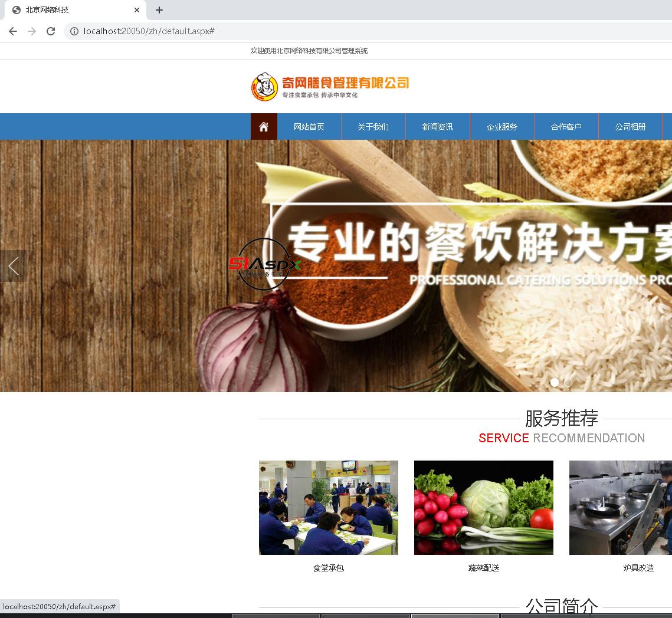Go back with the browser back arrow
Screen dimensions: 672x618
pos(13,31)
